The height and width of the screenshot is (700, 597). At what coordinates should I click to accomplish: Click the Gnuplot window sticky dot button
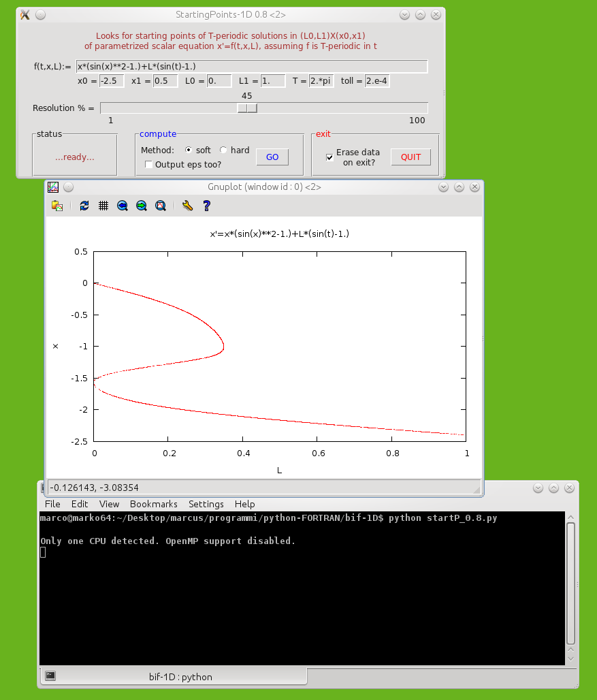point(68,187)
